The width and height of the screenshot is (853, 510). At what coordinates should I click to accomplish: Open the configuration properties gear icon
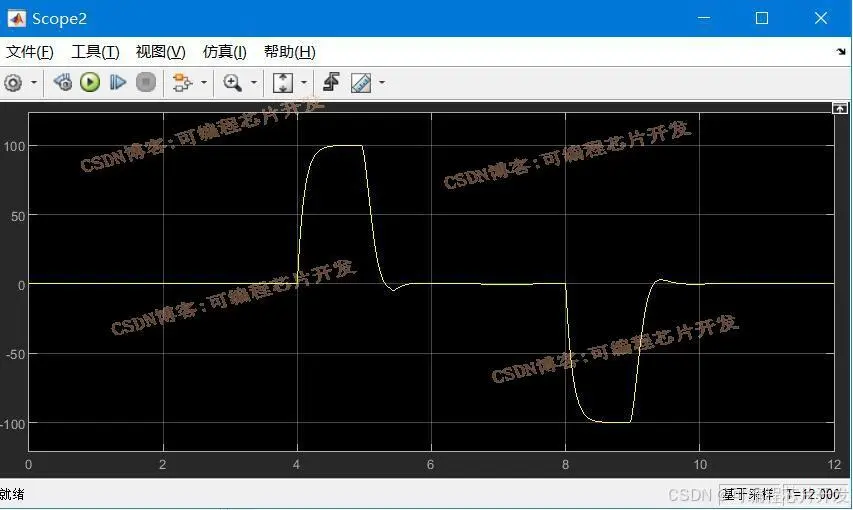click(13, 83)
